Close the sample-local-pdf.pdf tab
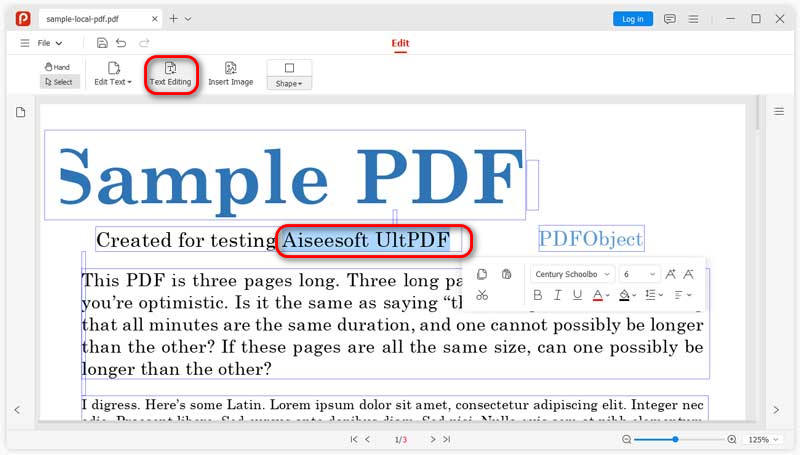The image size is (800, 455). [x=155, y=19]
